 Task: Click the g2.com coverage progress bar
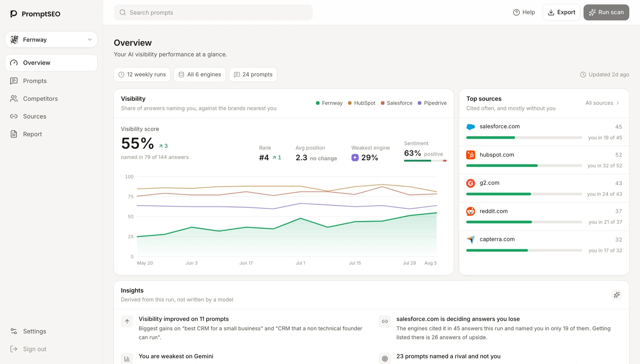coord(524,194)
